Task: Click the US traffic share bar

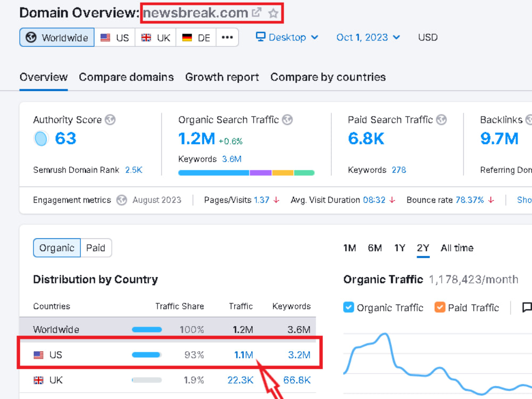Action: click(x=147, y=355)
